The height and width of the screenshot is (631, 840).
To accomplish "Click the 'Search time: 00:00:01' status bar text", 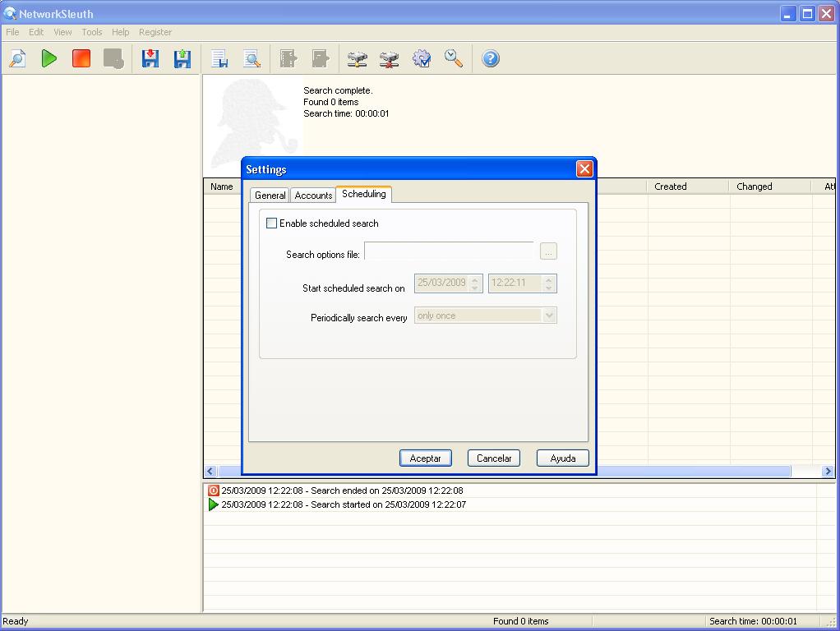I will tap(753, 621).
